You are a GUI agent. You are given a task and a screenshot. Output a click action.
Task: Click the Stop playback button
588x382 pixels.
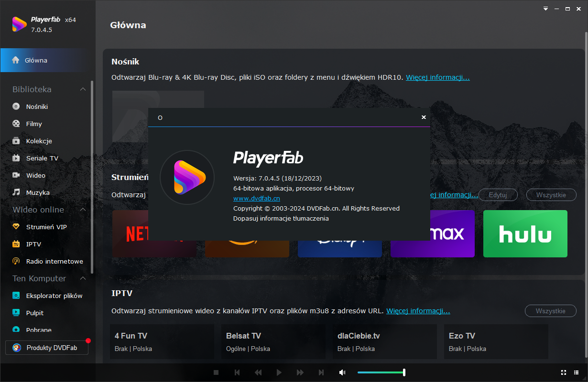click(x=216, y=372)
